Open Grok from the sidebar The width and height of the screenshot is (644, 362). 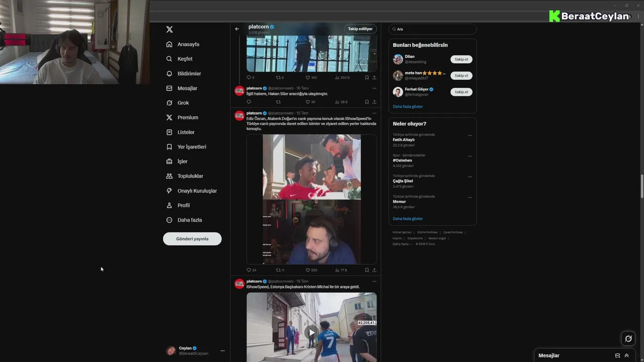point(178,103)
